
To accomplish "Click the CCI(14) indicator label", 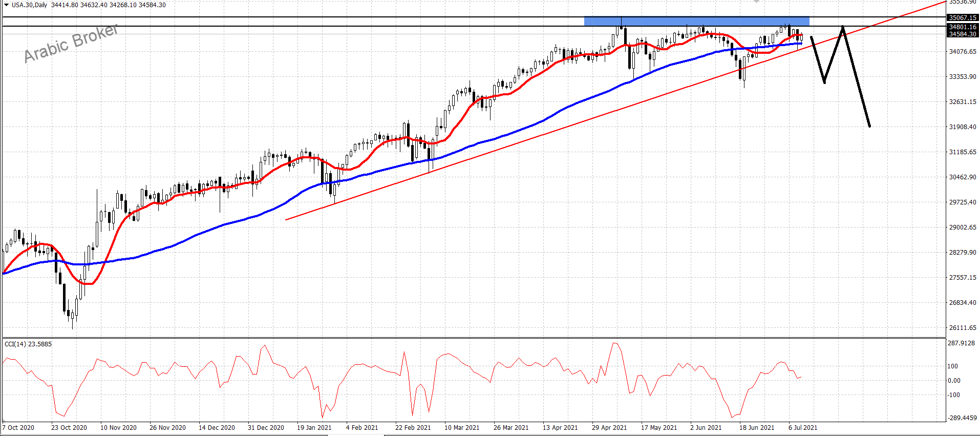I will coord(28,344).
